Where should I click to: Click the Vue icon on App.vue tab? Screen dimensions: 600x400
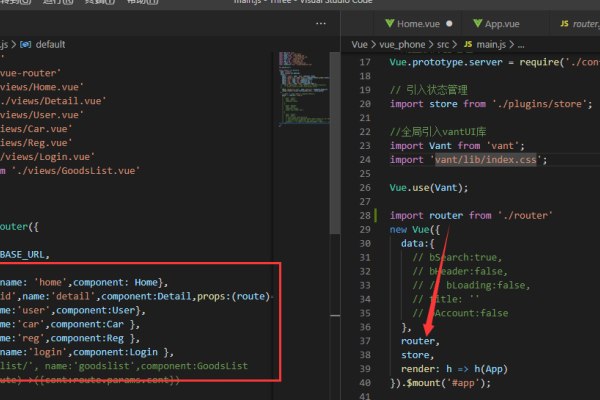tap(478, 24)
